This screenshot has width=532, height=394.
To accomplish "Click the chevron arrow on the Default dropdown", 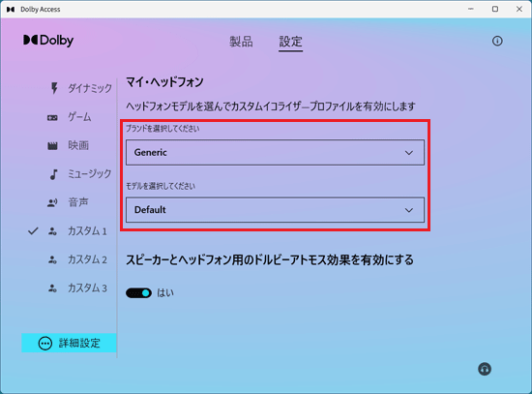I will click(409, 210).
